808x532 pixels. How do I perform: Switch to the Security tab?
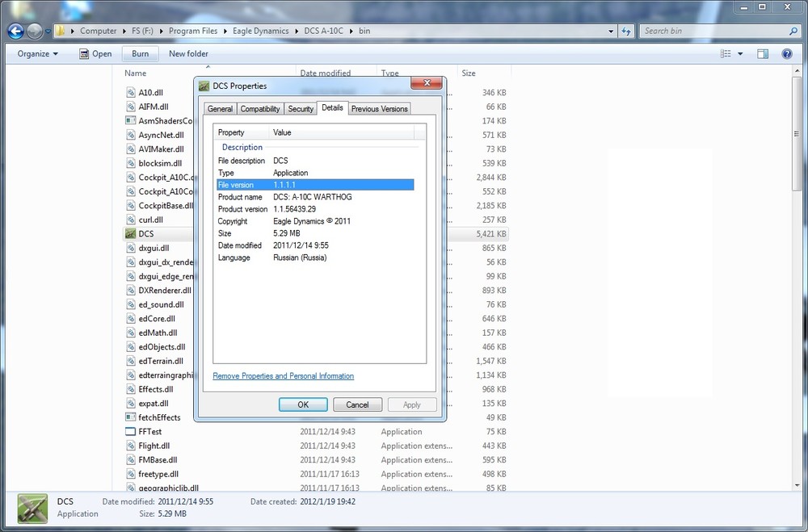tap(301, 109)
